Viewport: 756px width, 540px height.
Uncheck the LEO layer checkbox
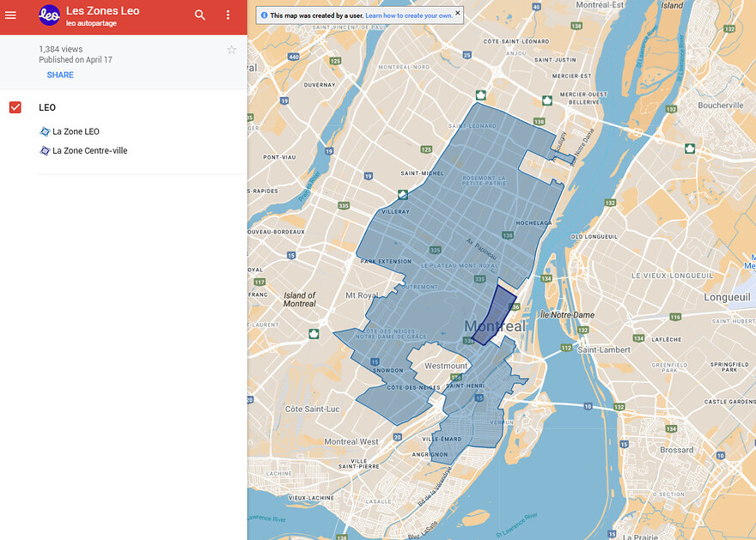pyautogui.click(x=15, y=107)
